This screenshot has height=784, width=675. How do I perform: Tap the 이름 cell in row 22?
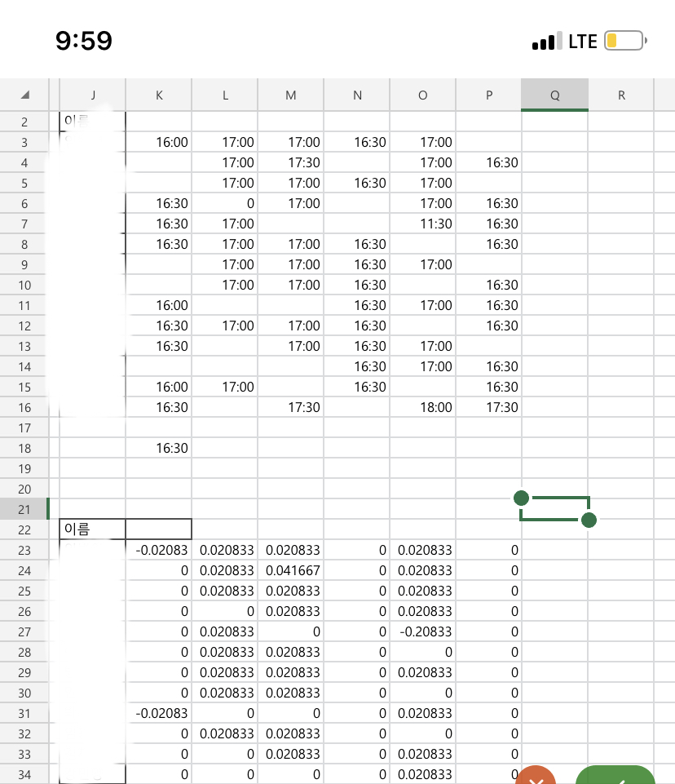tap(93, 529)
